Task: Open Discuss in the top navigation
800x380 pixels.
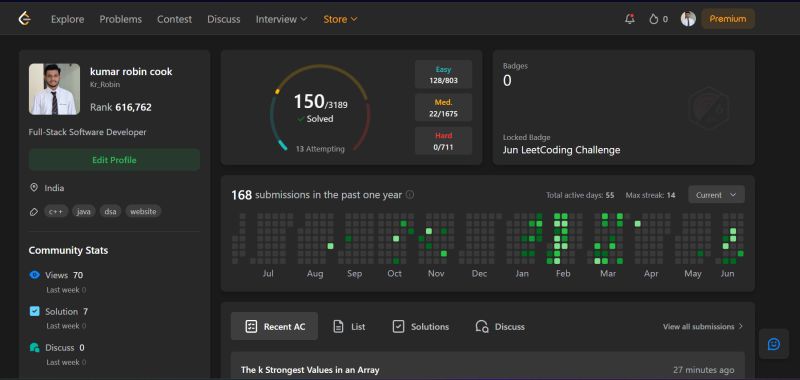Action: click(x=223, y=19)
